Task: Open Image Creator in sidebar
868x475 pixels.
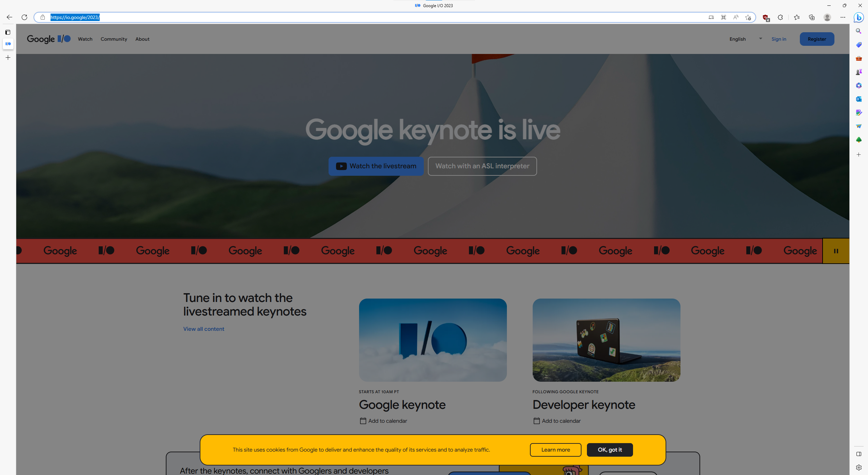Action: [x=859, y=113]
